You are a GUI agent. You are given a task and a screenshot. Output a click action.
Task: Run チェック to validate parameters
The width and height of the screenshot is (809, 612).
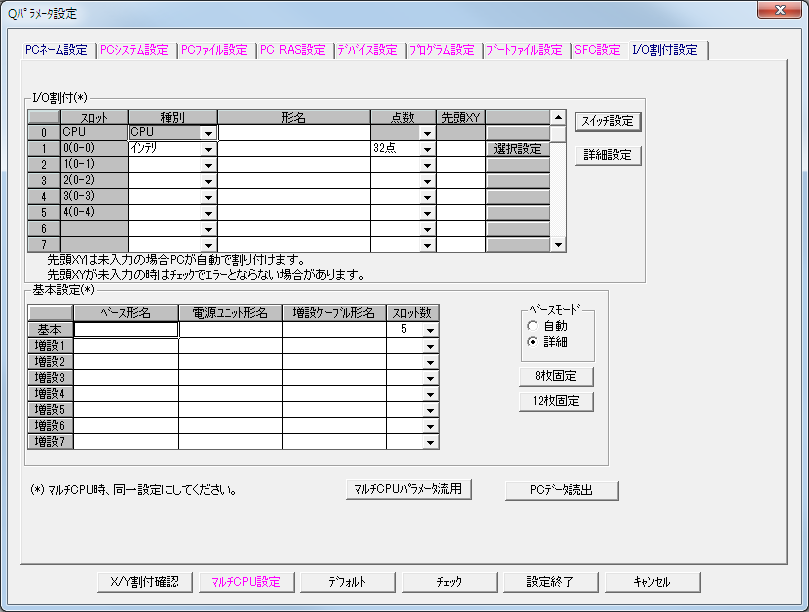click(x=449, y=582)
